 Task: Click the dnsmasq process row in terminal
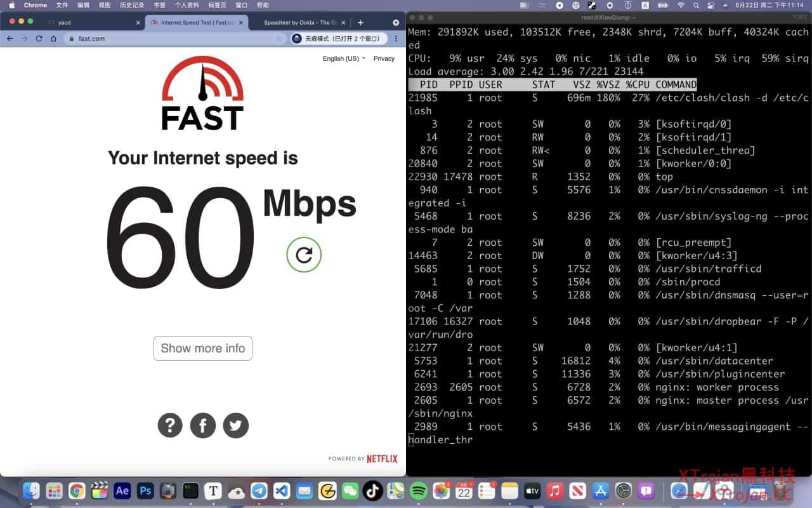(608, 302)
